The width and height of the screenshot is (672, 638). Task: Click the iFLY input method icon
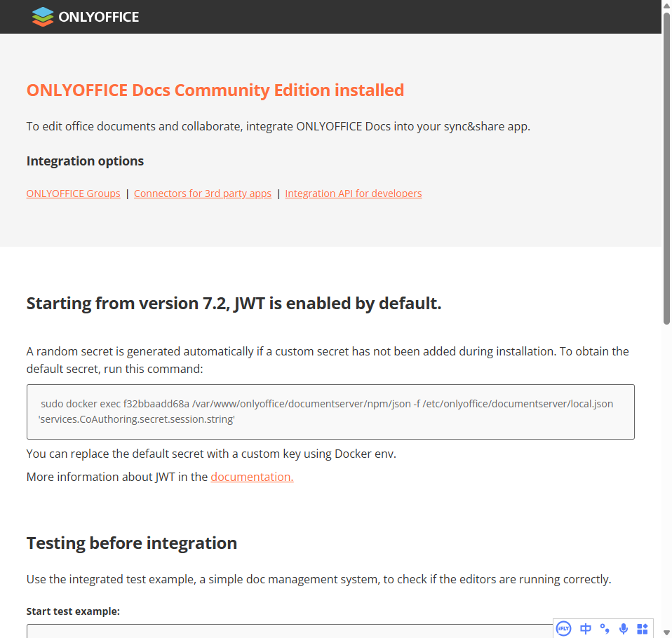coord(563,629)
